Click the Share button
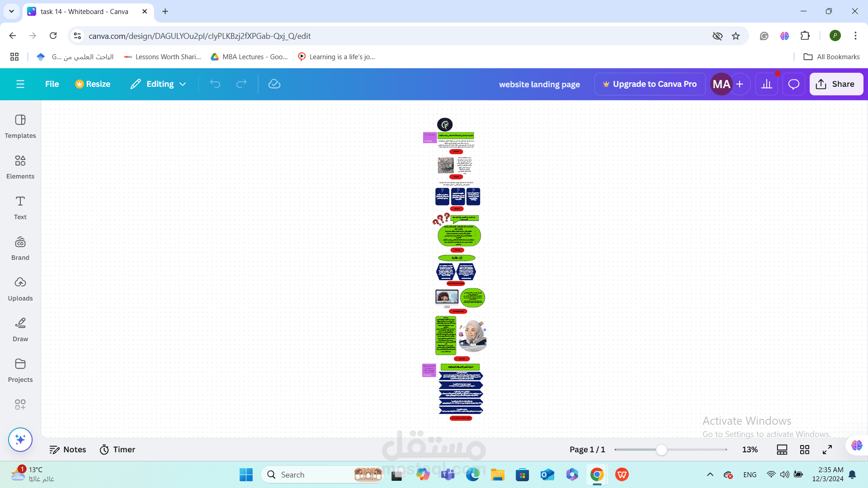 836,84
